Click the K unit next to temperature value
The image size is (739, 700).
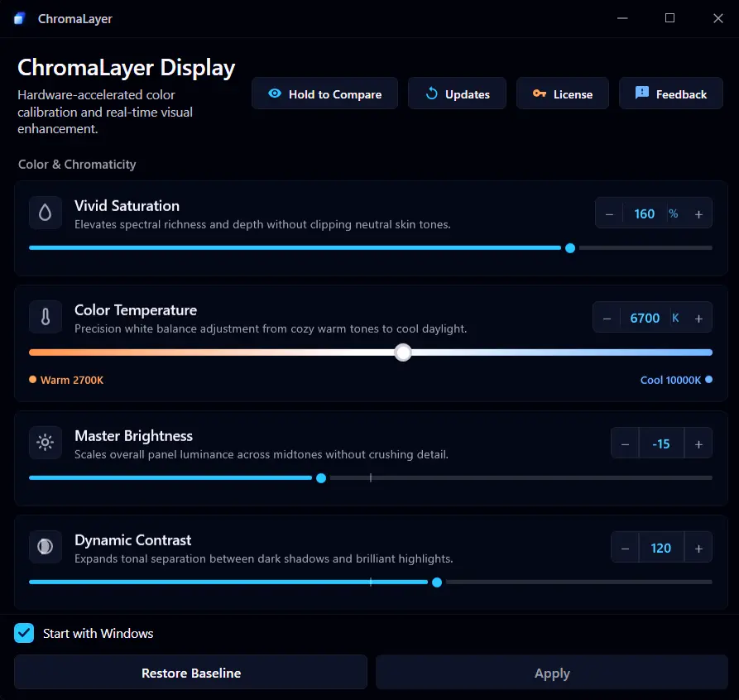(x=675, y=319)
